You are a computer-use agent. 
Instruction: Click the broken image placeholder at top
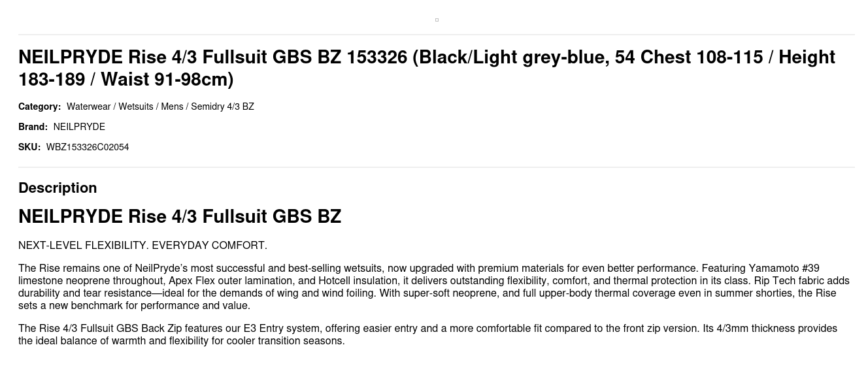437,20
